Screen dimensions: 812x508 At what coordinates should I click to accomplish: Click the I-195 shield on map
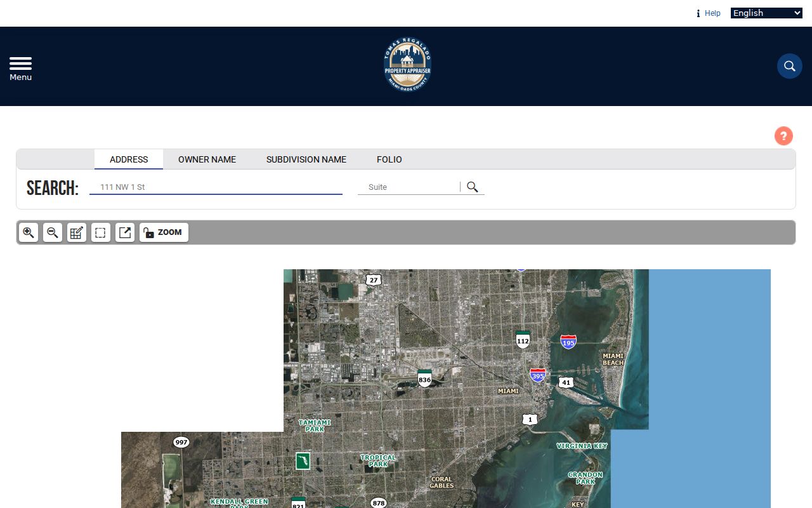(568, 342)
